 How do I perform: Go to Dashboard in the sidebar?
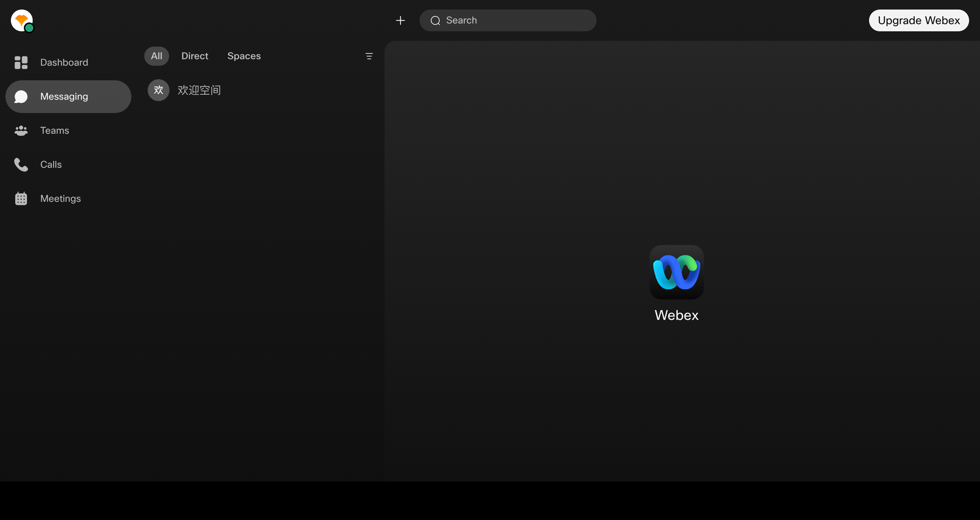click(68, 62)
